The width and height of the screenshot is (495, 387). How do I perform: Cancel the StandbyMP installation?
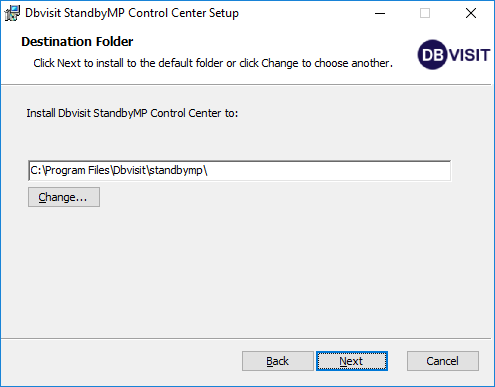pos(443,361)
